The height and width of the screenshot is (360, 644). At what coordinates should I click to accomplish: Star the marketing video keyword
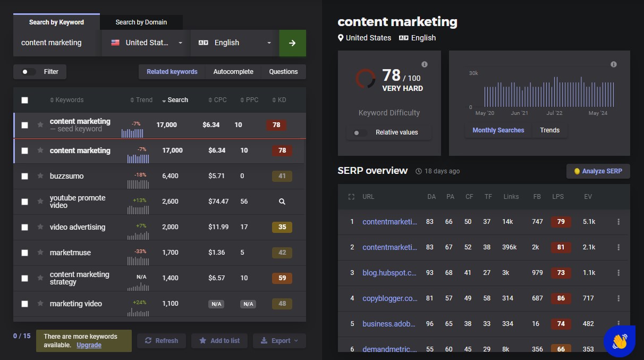(x=40, y=304)
